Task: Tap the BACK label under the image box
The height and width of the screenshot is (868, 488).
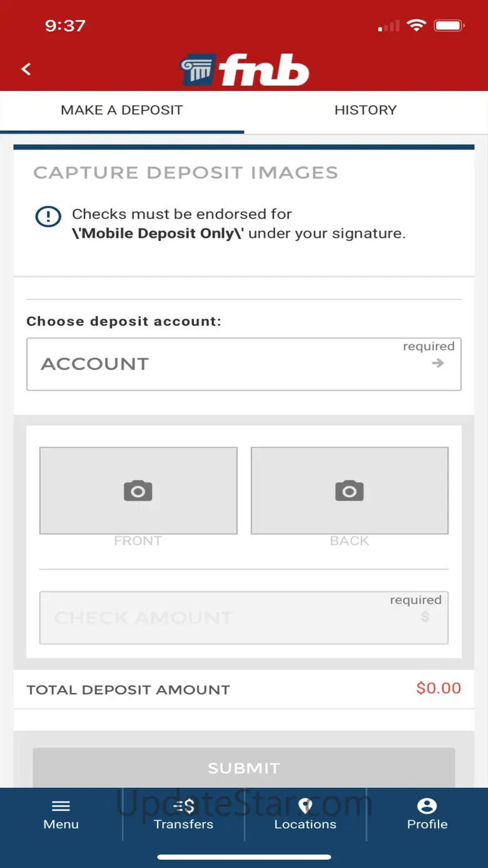Action: (349, 541)
